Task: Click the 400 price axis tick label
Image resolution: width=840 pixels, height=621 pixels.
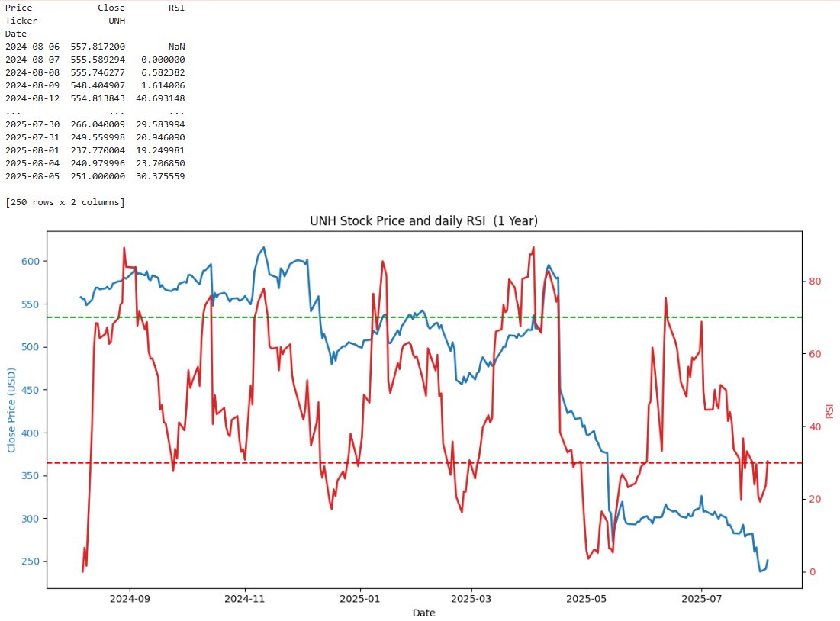Action: (31, 433)
